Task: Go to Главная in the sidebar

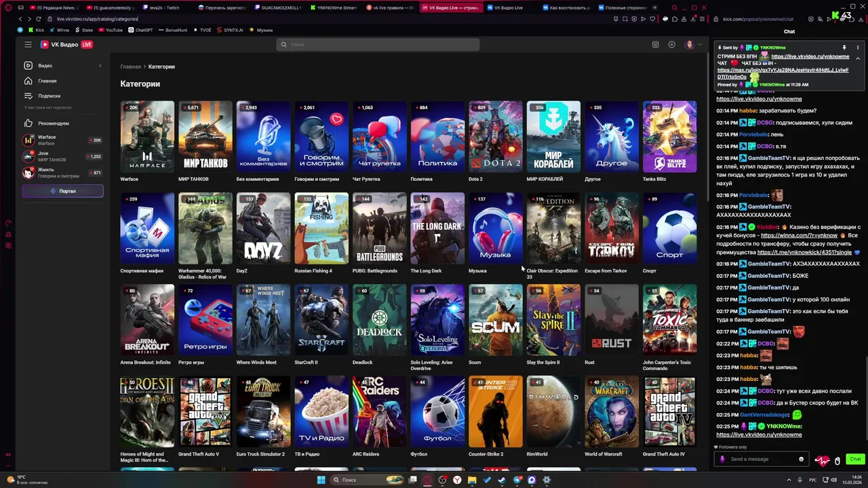Action: click(x=62, y=81)
